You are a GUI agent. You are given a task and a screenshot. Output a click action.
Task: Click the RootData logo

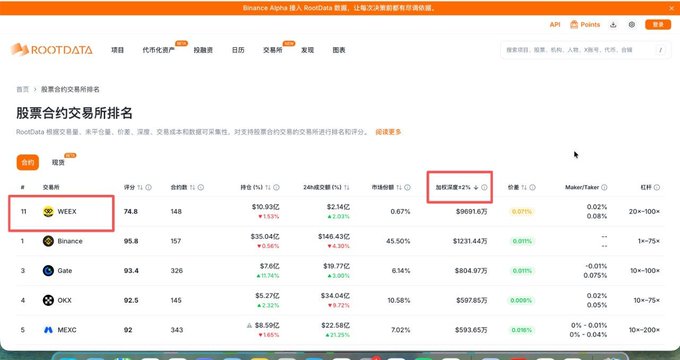(52, 49)
